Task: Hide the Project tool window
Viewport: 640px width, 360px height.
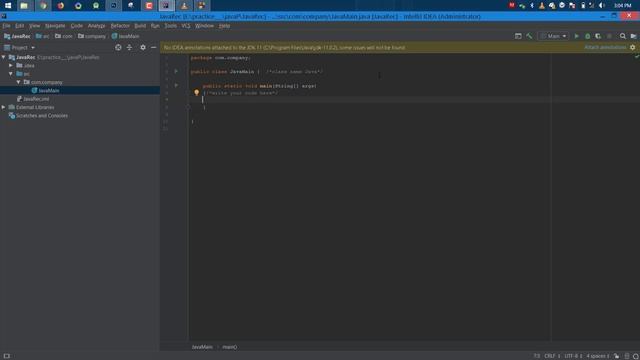Action: point(153,47)
